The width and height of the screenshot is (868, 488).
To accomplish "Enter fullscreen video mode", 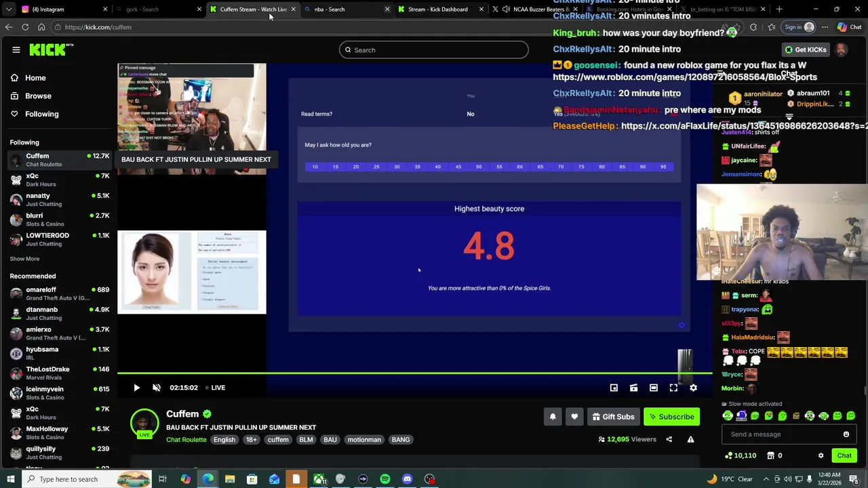I will tap(673, 388).
